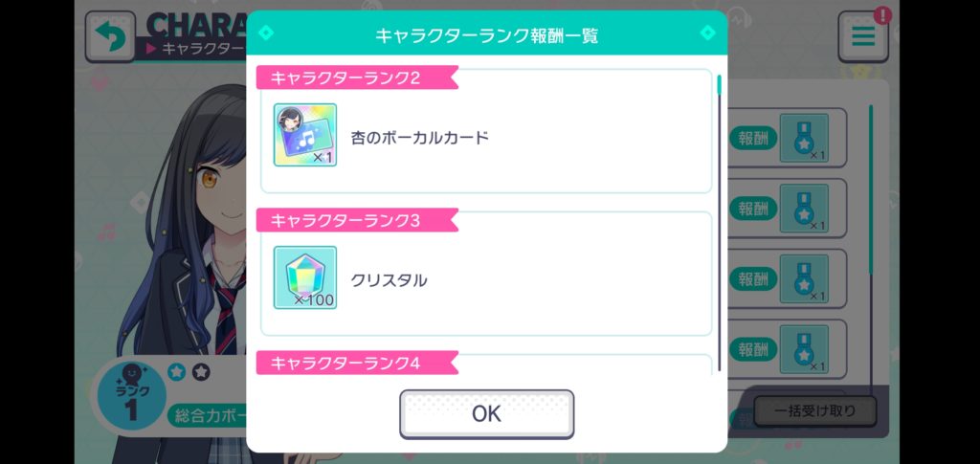This screenshot has height=464, width=980.
Task: Click the 一括受け取り button
Action: pos(815,411)
